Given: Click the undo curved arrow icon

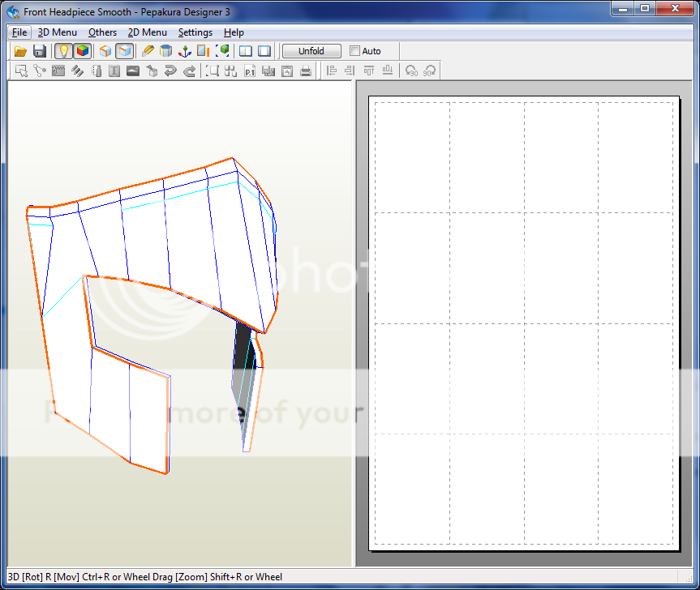Looking at the screenshot, I should pyautogui.click(x=170, y=71).
